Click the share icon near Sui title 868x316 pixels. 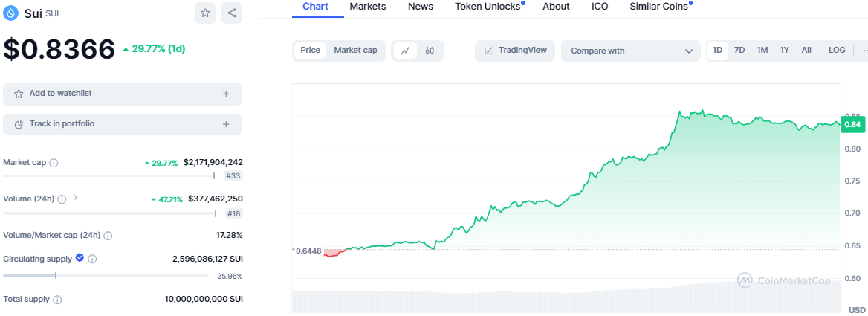pyautogui.click(x=232, y=13)
